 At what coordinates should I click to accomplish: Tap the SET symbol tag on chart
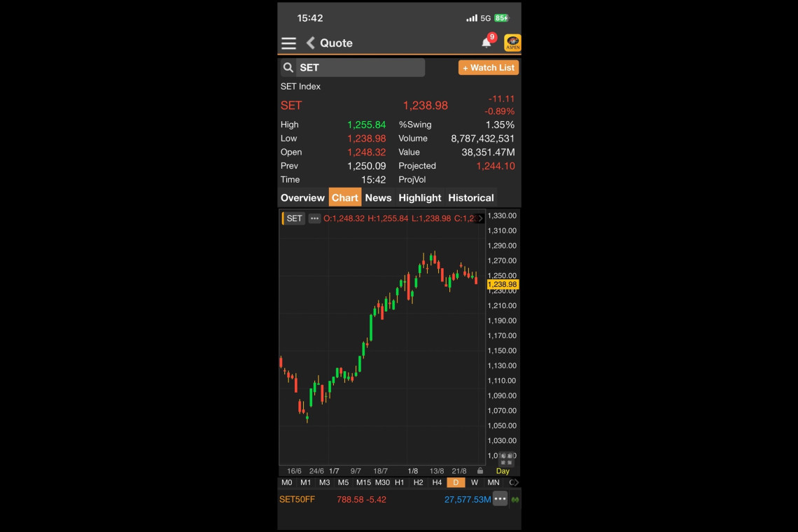(x=294, y=218)
